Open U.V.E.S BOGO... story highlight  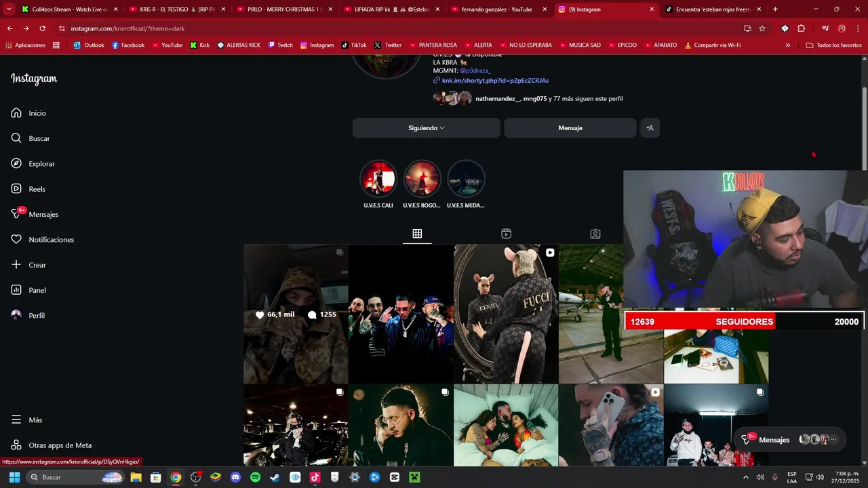[422, 184]
